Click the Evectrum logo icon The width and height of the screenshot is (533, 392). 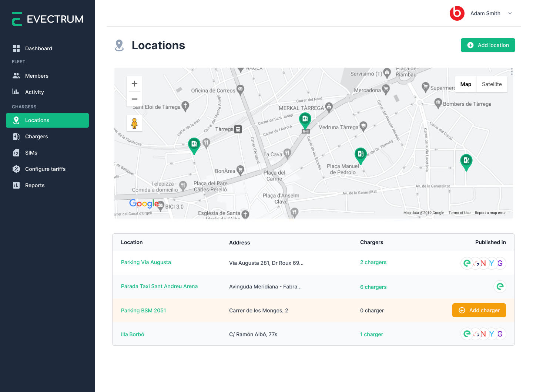coord(17,18)
